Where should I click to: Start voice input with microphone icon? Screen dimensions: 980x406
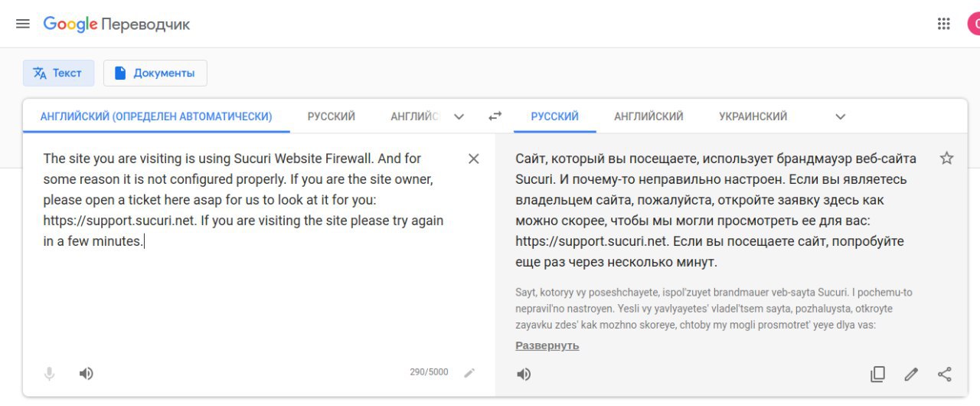tap(49, 374)
